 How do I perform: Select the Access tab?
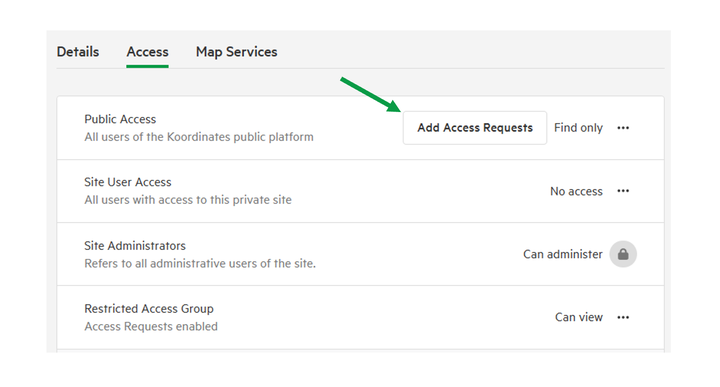point(147,52)
